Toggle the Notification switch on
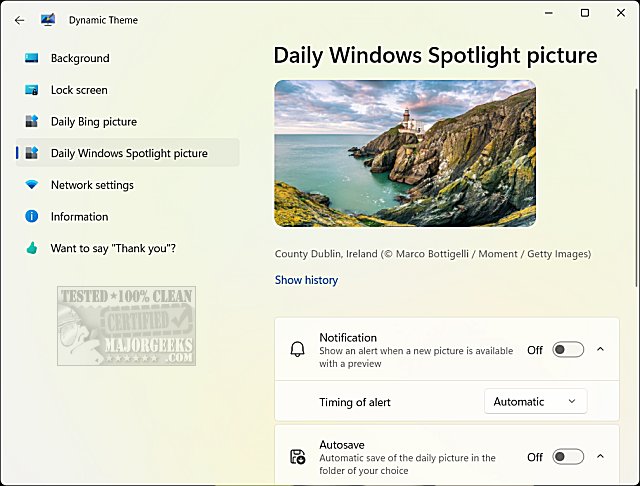 pyautogui.click(x=568, y=350)
